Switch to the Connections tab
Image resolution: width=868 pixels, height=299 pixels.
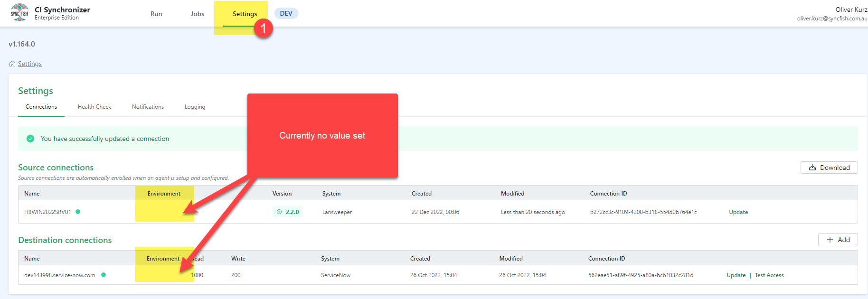click(x=41, y=107)
